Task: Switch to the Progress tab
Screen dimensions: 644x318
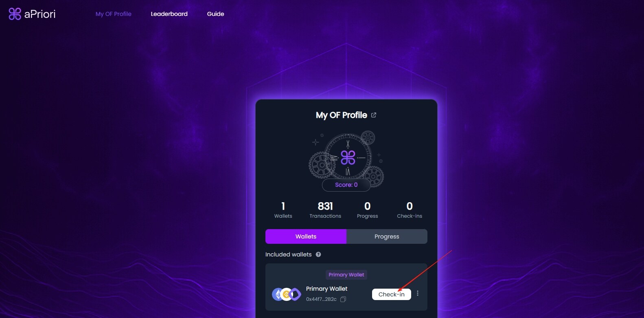Action: (x=387, y=236)
